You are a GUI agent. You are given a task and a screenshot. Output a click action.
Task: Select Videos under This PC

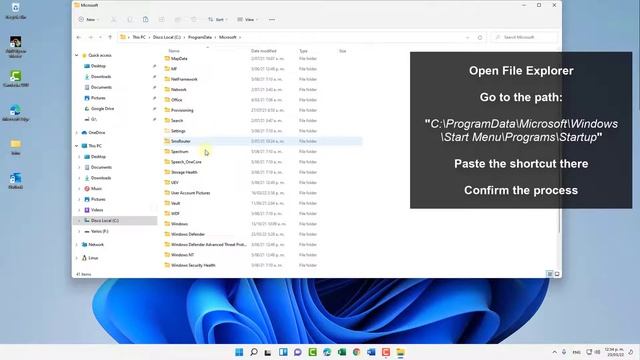97,210
